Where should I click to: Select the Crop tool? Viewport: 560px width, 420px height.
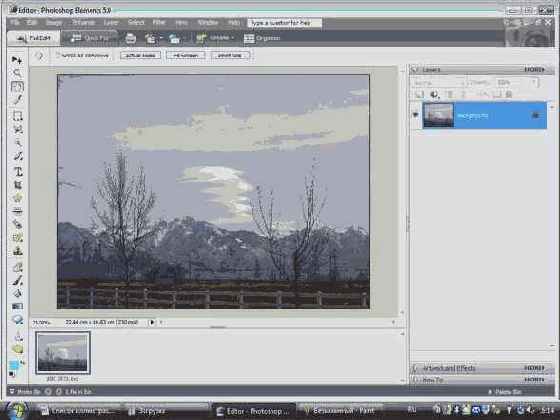[x=18, y=185]
